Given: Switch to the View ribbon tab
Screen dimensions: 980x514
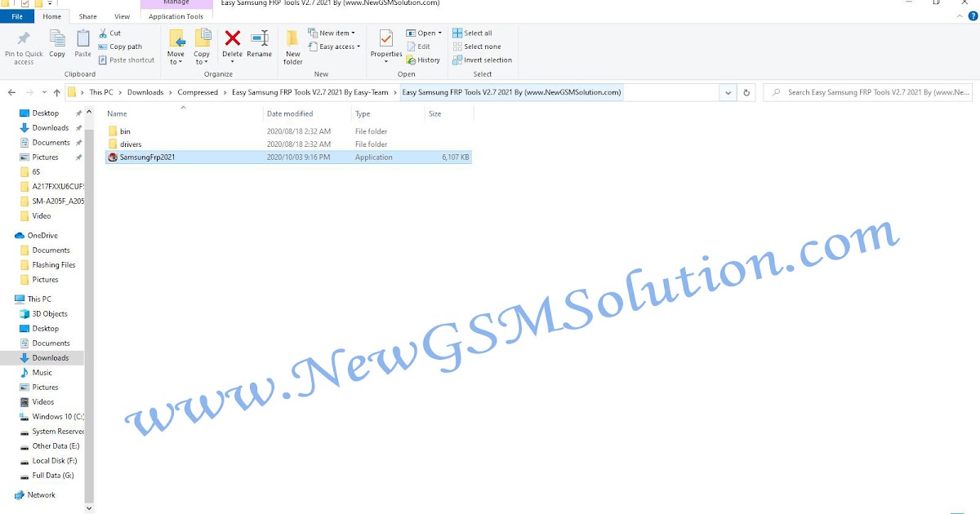Looking at the screenshot, I should tap(122, 16).
